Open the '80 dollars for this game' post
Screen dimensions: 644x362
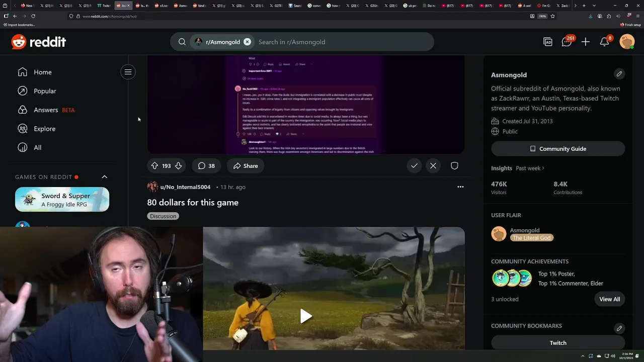193,203
